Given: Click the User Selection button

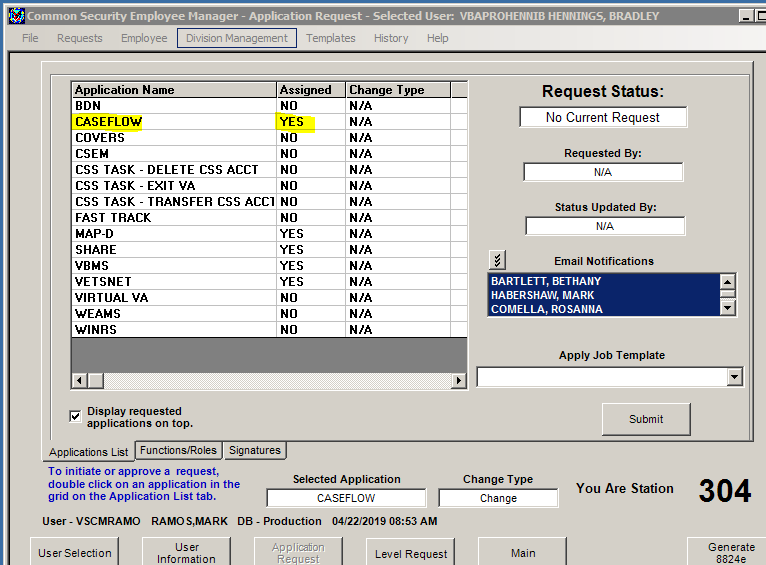Looking at the screenshot, I should (x=75, y=552).
